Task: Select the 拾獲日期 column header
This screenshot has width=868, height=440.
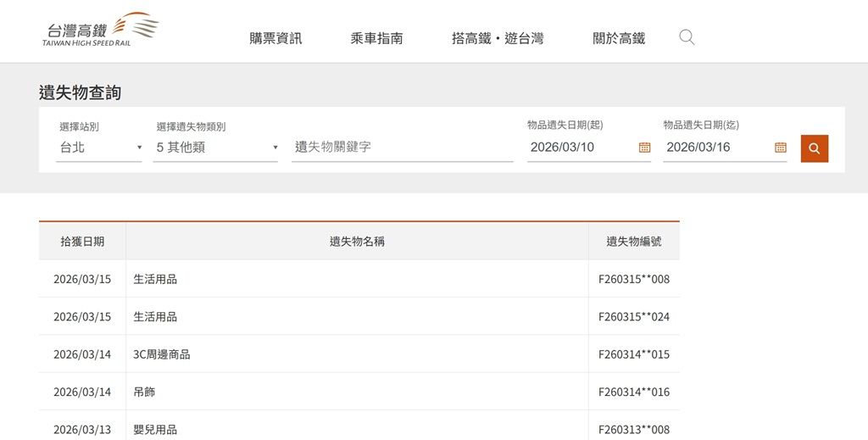Action: click(82, 242)
